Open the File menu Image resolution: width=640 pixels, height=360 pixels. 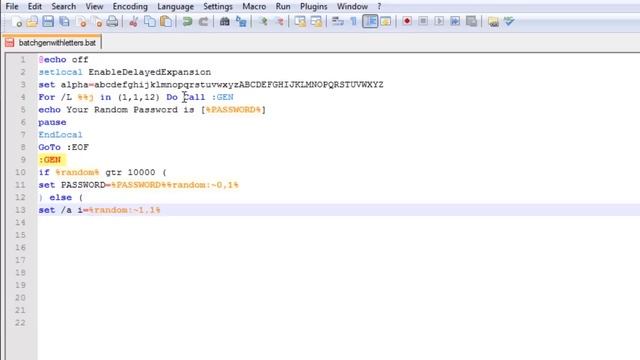[x=12, y=7]
